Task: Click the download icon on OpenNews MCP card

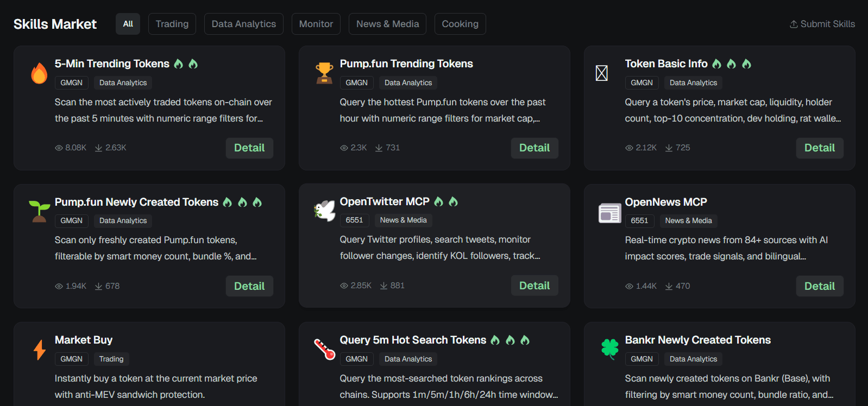Action: [x=669, y=286]
